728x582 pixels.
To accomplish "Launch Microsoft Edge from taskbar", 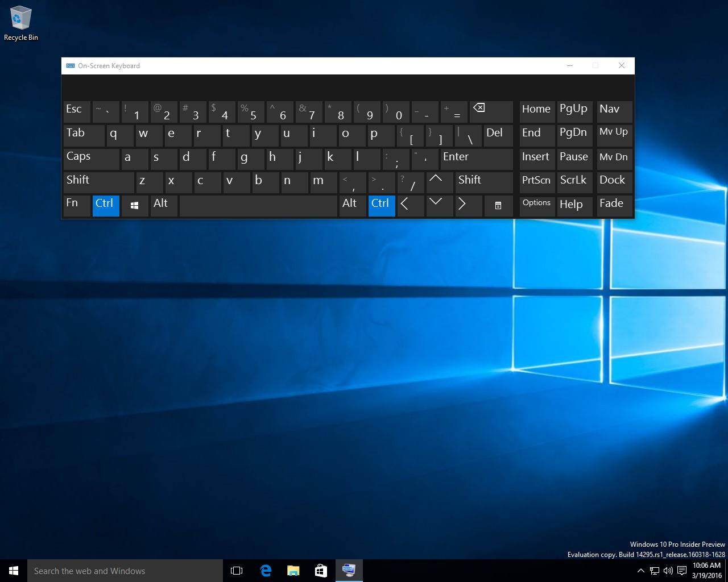I will tap(265, 571).
